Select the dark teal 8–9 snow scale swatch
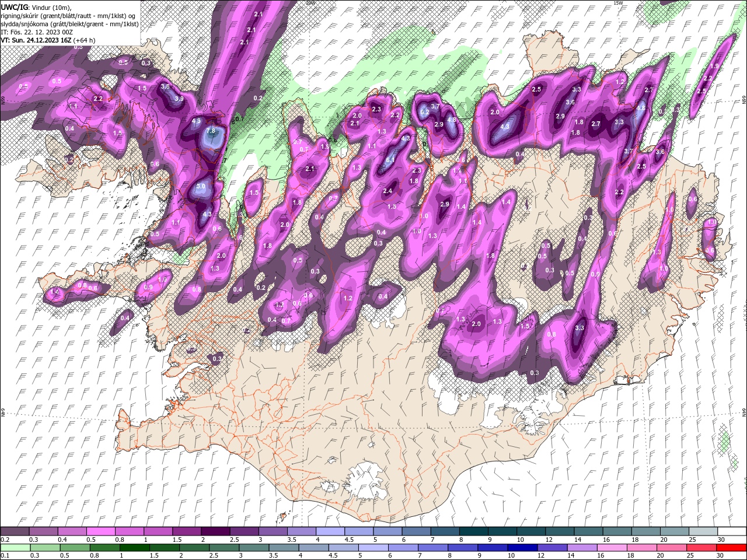The height and width of the screenshot is (560, 747). coord(473,531)
